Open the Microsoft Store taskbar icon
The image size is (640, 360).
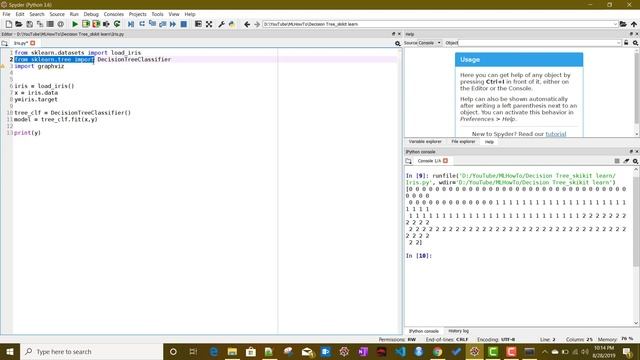(251, 351)
